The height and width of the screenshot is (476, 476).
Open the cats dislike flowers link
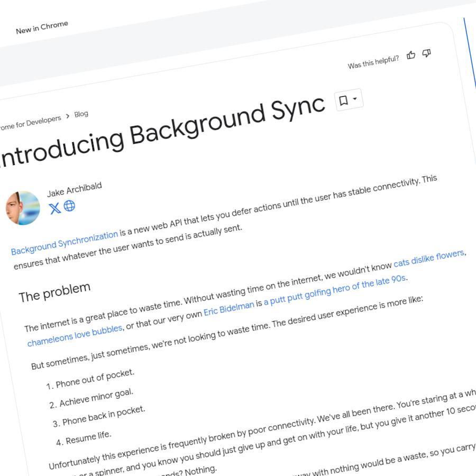coord(429,259)
